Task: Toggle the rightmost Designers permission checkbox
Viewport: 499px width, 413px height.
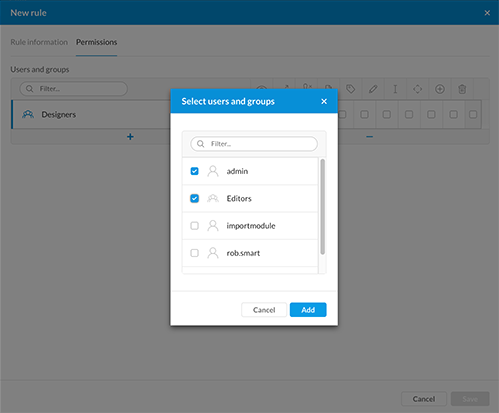Action: coord(473,115)
